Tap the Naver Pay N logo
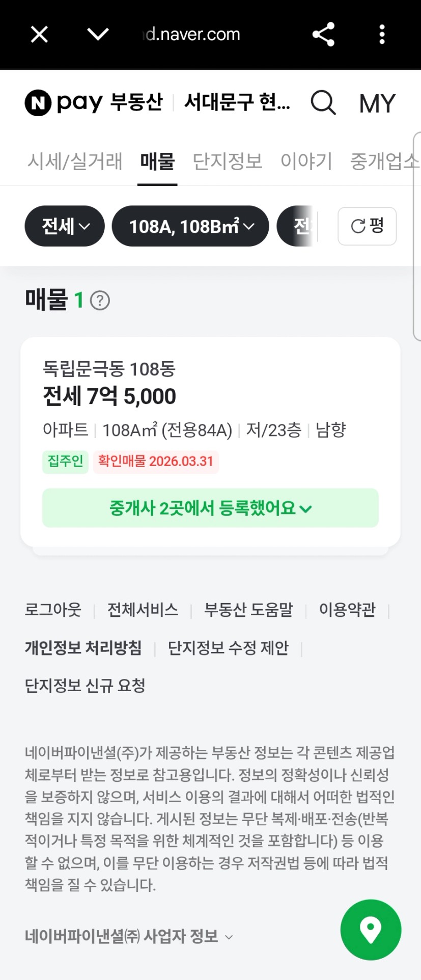Viewport: 421px width, 980px height. pyautogui.click(x=38, y=102)
